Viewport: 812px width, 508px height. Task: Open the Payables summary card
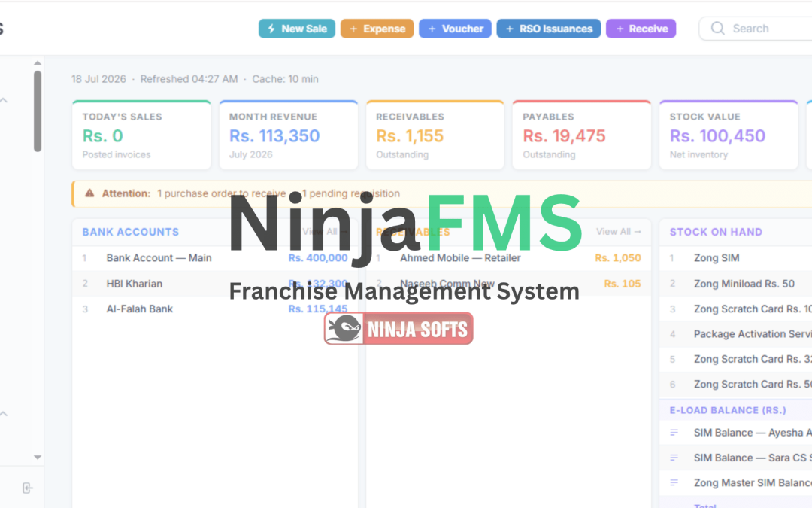[581, 135]
